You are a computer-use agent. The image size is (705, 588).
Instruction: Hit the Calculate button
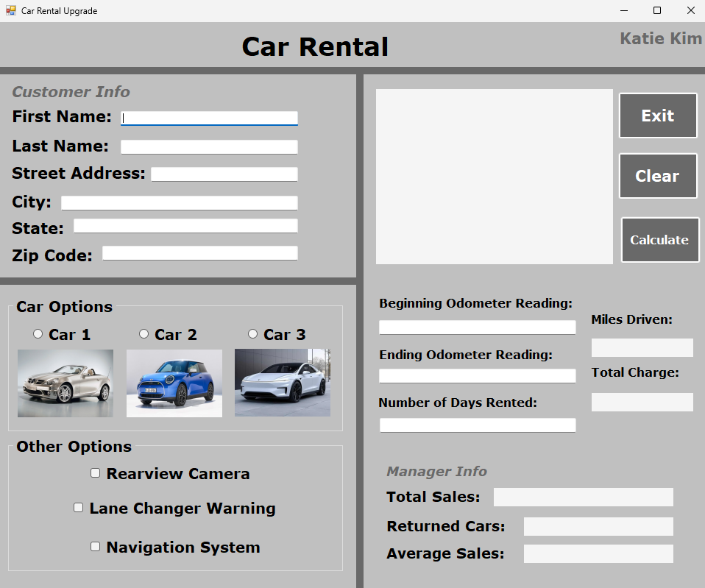coord(659,240)
